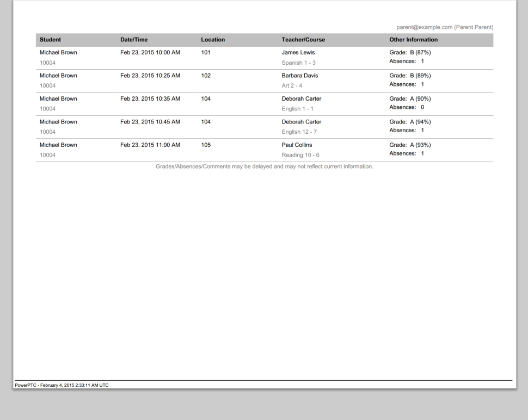Select Feb 23, 2015 10:25 AM appointment time
Viewport: 528px width, 420px height.
coord(150,76)
